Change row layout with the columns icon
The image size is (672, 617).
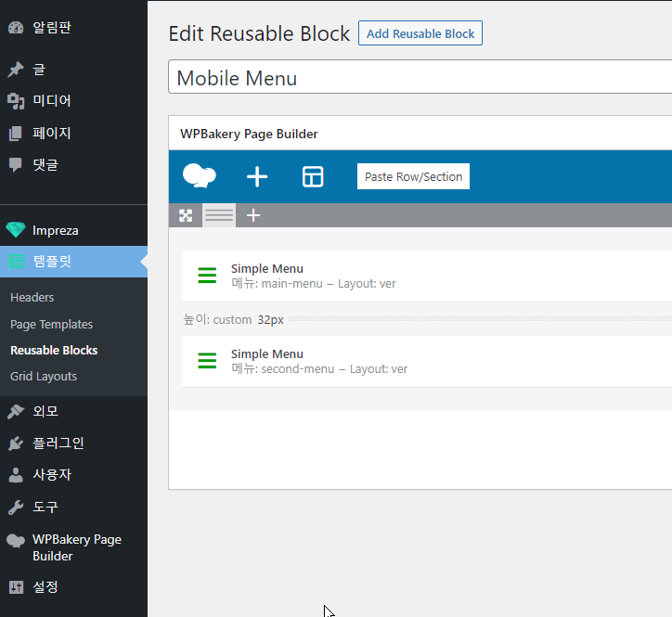tap(219, 215)
